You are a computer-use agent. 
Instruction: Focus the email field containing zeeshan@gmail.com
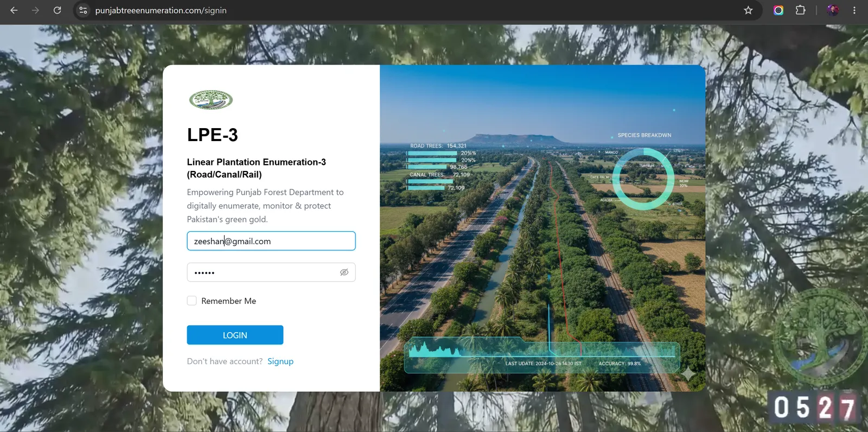(x=271, y=241)
